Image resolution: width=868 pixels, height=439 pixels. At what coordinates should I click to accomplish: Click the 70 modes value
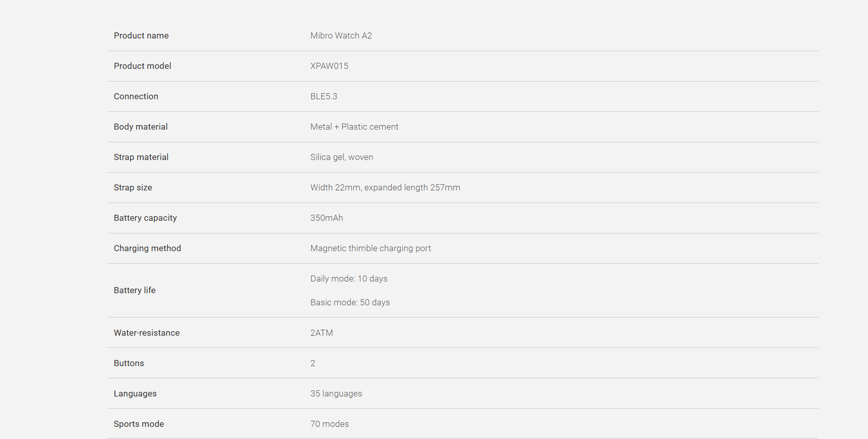click(329, 424)
